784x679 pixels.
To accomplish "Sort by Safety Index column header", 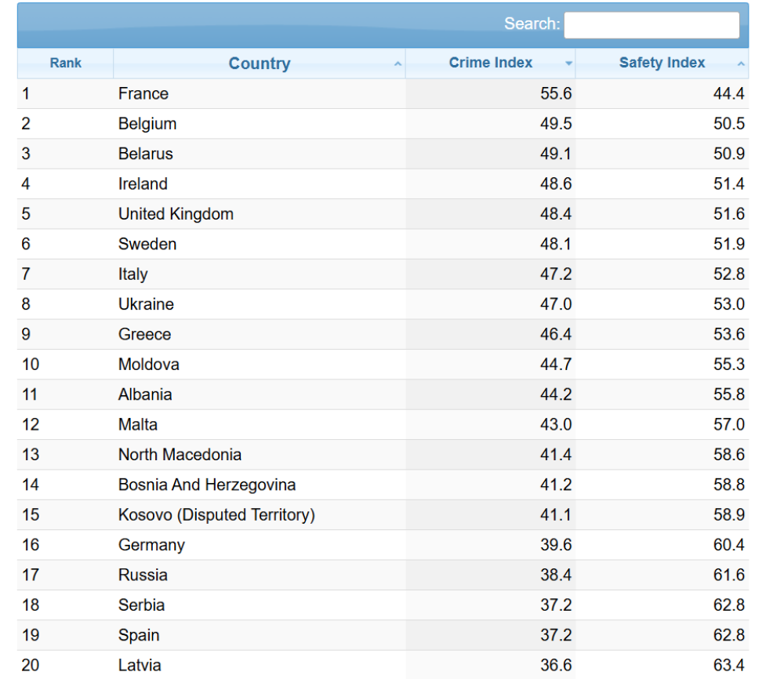I will tap(662, 63).
